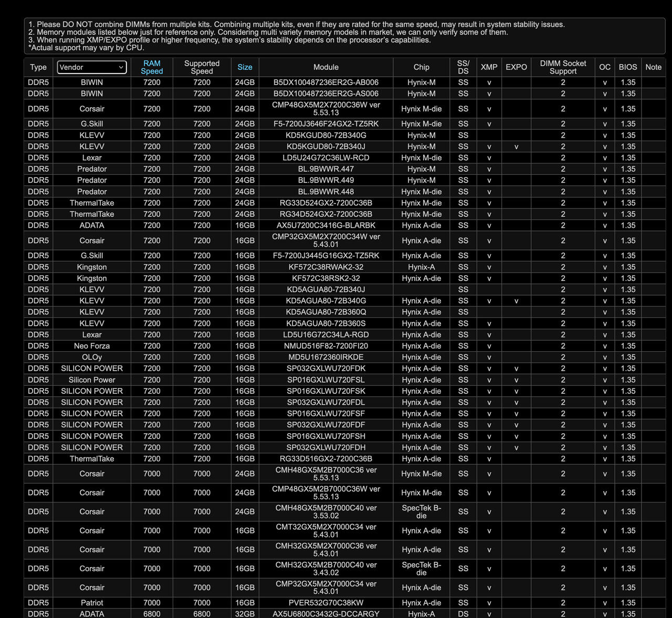Select module SP016GXLWU720FSF
Screen dimensions: 672x618
pyautogui.click(x=326, y=414)
